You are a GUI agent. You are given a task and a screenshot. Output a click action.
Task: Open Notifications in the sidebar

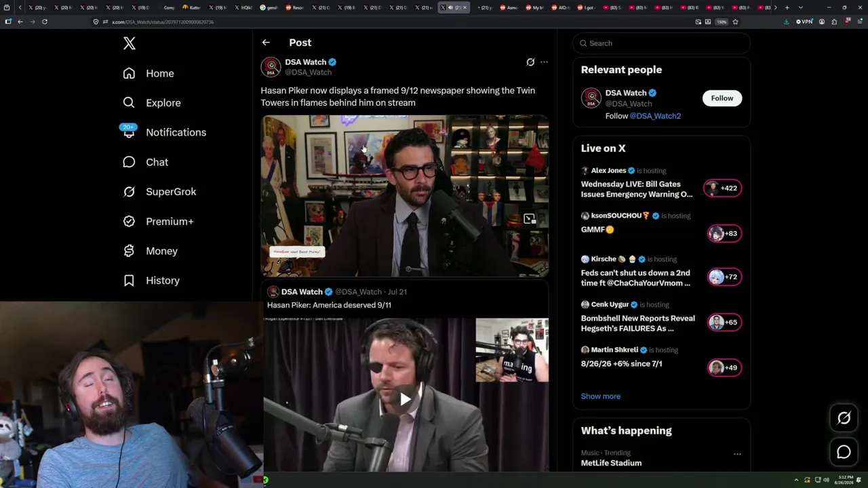[x=164, y=132]
